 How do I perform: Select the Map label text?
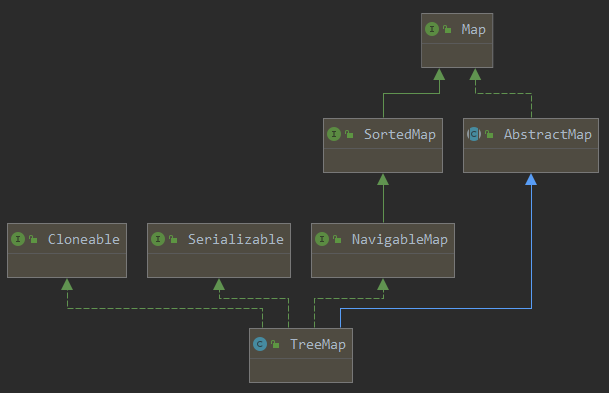point(473,30)
